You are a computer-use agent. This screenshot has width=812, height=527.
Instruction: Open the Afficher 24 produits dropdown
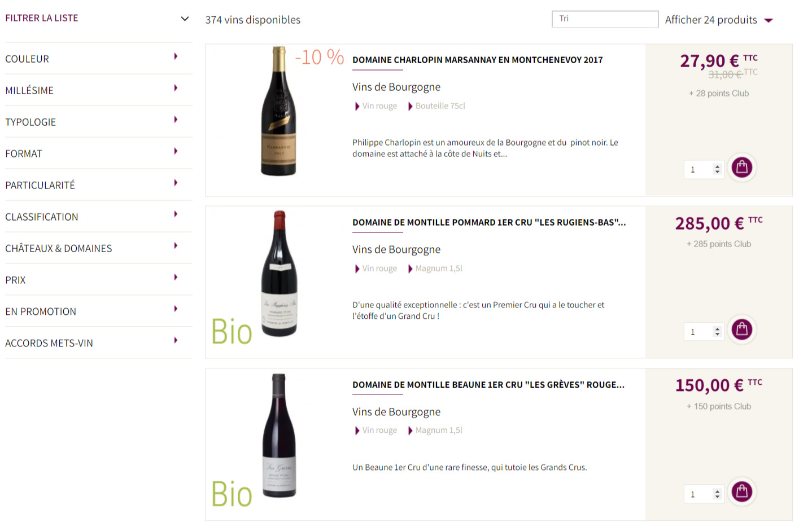[x=769, y=20]
